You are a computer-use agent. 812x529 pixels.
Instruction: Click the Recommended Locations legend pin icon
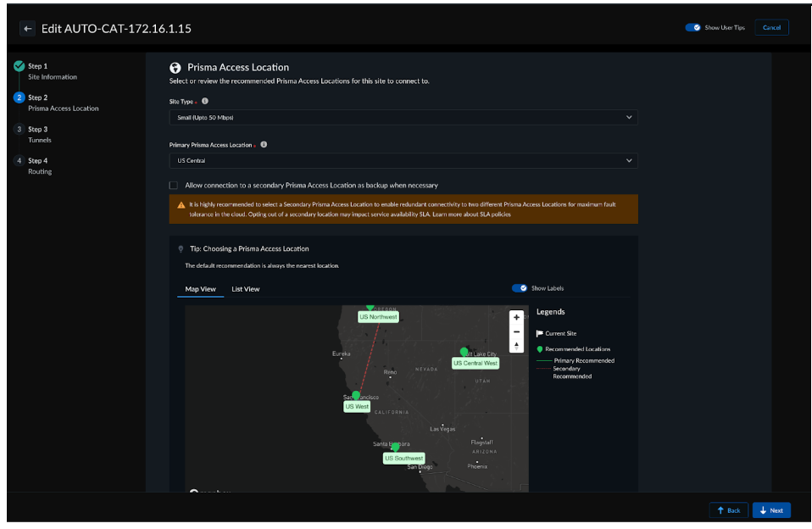coord(540,349)
